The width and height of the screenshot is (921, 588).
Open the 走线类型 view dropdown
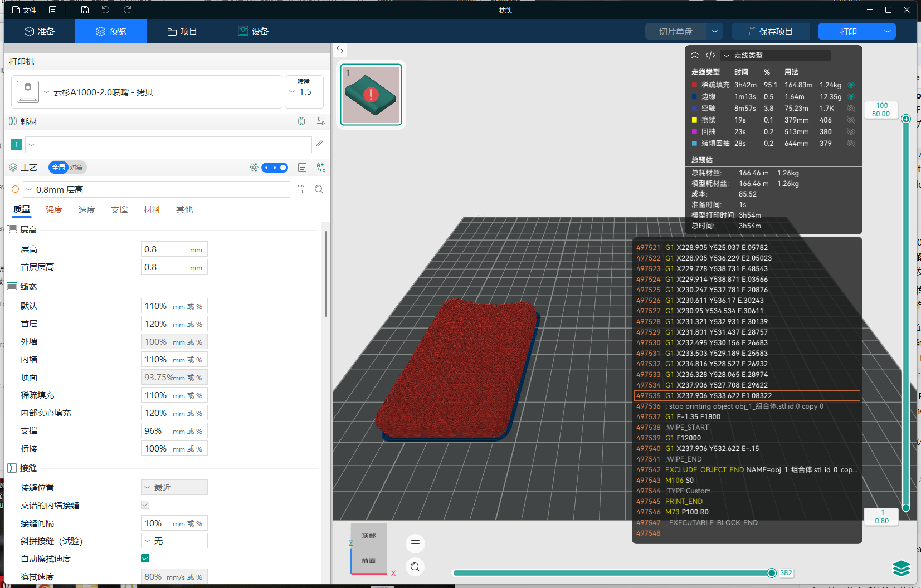point(776,55)
